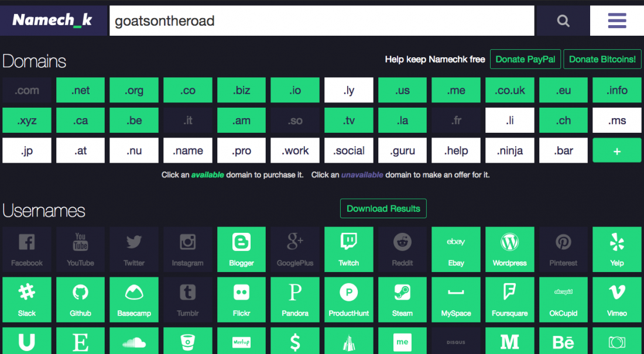The width and height of the screenshot is (644, 354).
Task: Make an offer on the .it domain
Action: coord(188,121)
